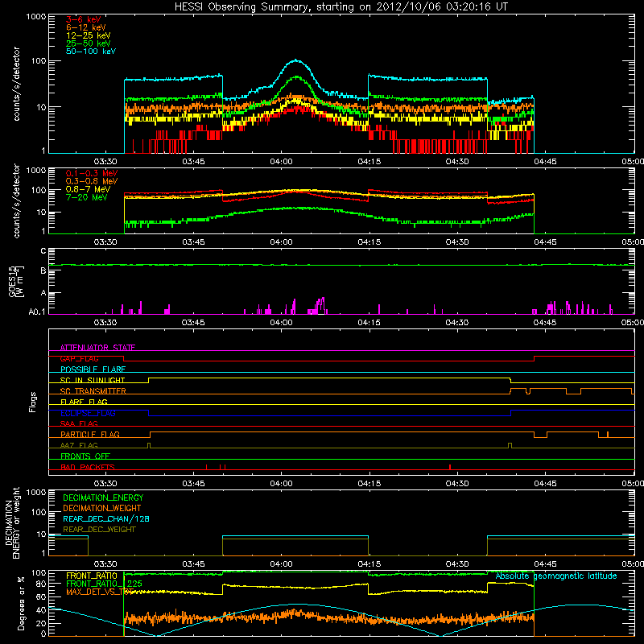Select the FRONTS_OFF flag label
Screen dimensions: 644x644
[x=85, y=456]
